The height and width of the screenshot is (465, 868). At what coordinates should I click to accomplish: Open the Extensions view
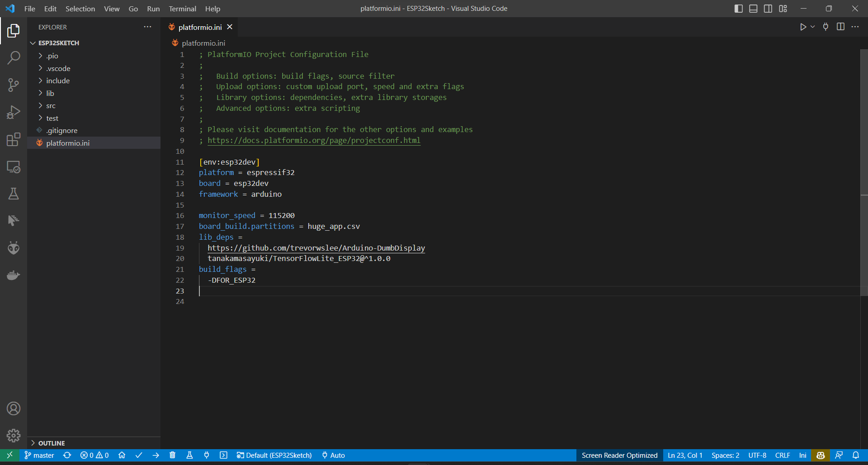pyautogui.click(x=13, y=139)
